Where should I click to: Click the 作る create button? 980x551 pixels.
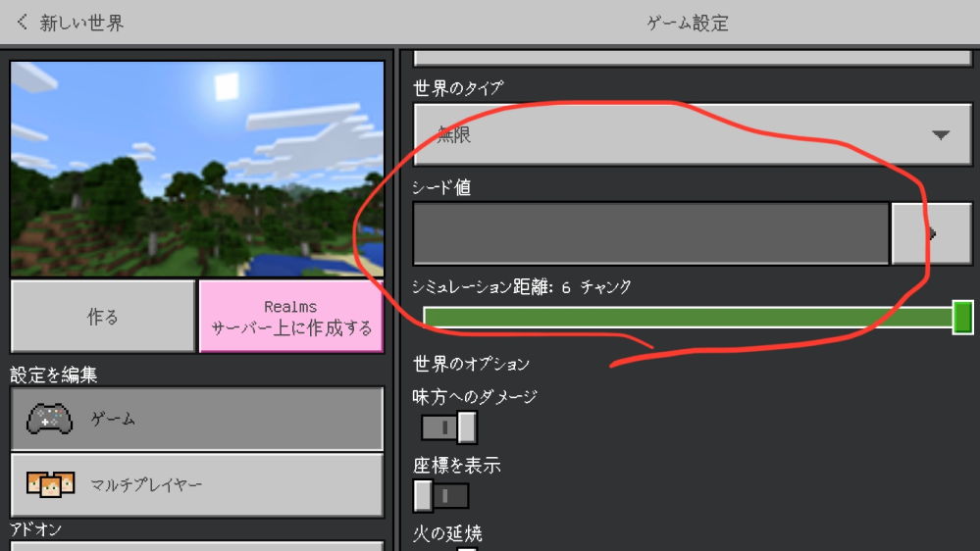[103, 317]
